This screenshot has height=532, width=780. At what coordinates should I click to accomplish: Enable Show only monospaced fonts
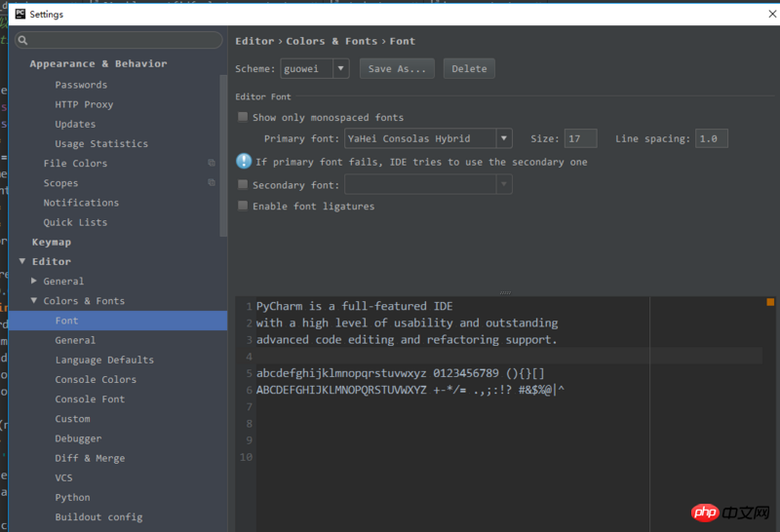[x=244, y=117]
